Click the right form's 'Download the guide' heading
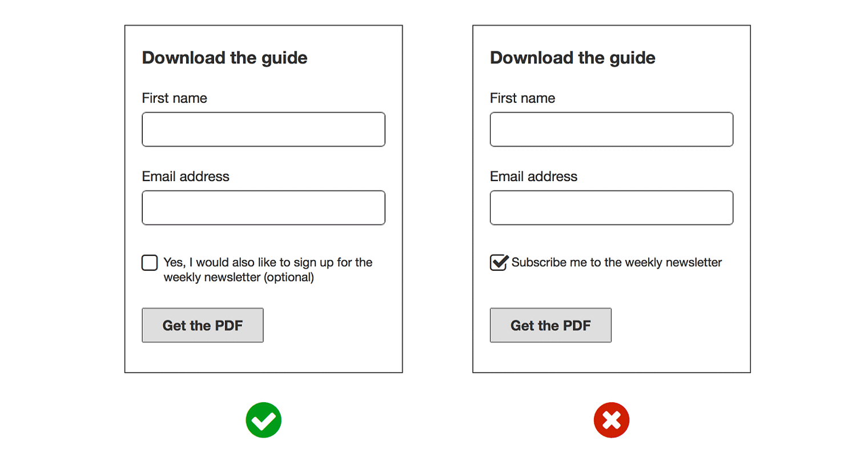 click(x=572, y=58)
